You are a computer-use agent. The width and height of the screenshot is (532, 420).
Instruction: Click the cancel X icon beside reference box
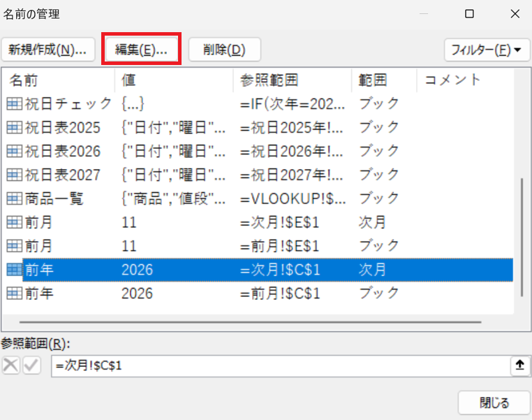click(11, 365)
